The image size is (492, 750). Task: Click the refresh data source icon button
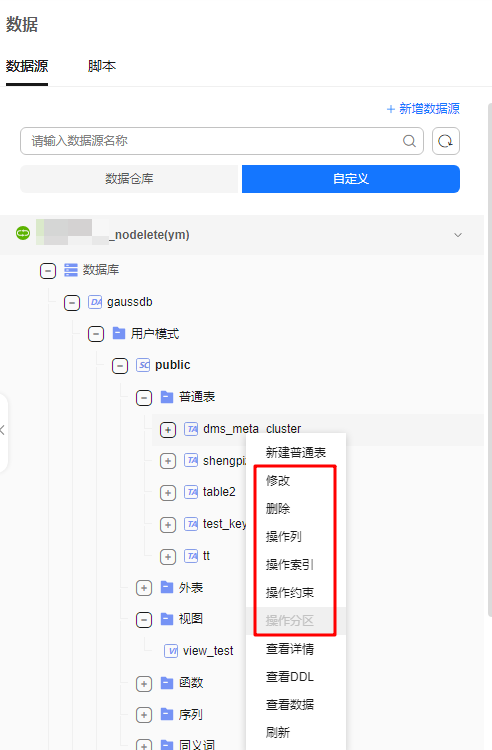pyautogui.click(x=446, y=141)
